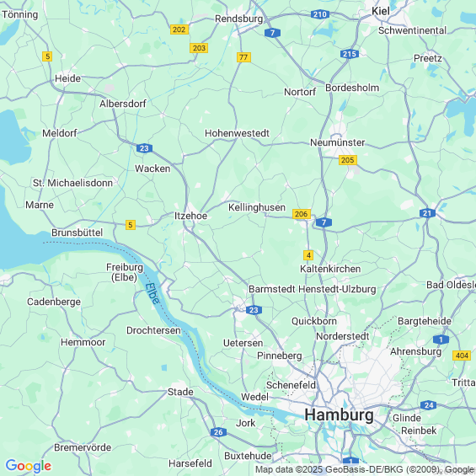This screenshot has height=476, width=476.
Task: Click the Wacken town label
Action: 152,168
